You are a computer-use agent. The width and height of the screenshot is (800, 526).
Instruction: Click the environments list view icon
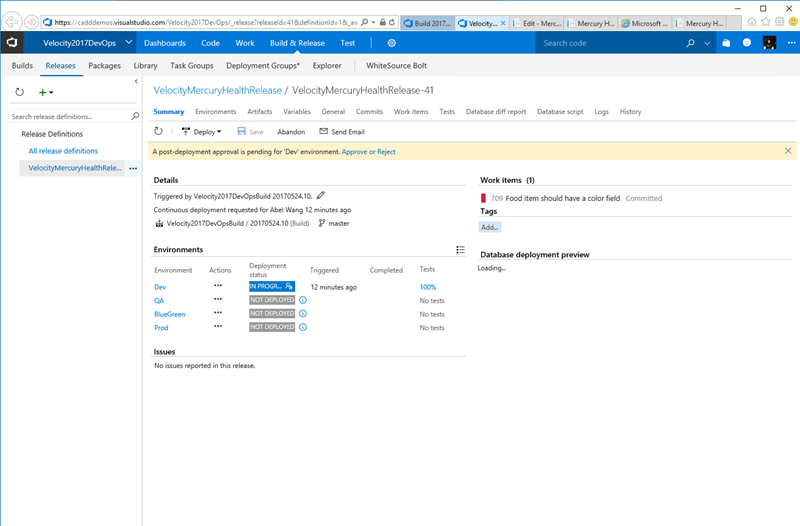[x=460, y=249]
